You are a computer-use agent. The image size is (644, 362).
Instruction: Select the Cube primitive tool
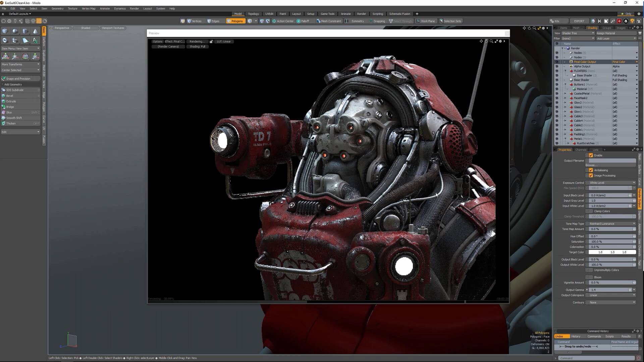5,31
